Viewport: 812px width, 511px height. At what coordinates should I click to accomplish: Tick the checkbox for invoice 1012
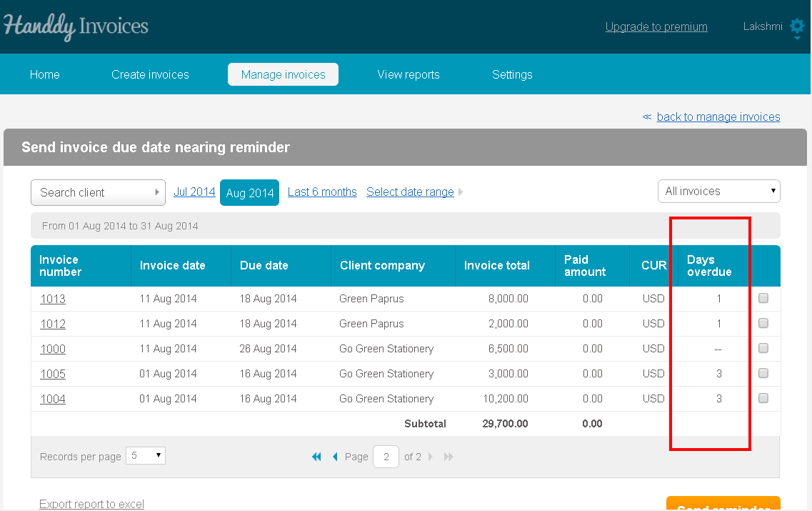point(763,323)
